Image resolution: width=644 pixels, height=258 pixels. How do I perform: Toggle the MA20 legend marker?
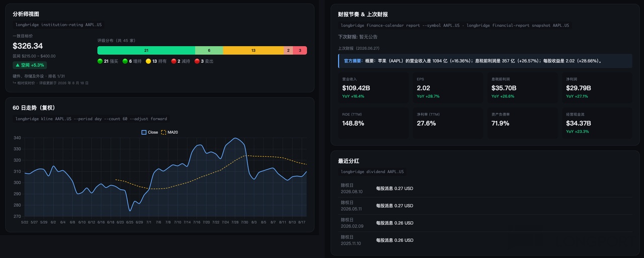click(x=164, y=132)
